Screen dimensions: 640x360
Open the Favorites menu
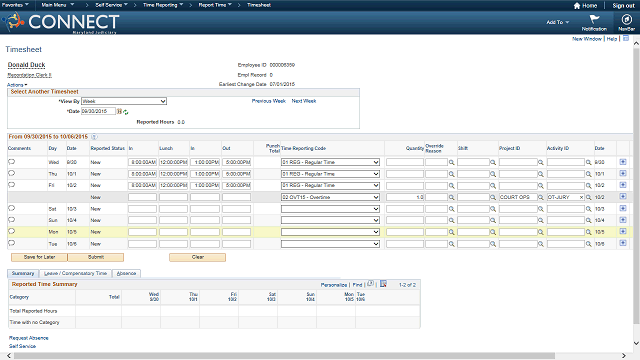tap(15, 5)
